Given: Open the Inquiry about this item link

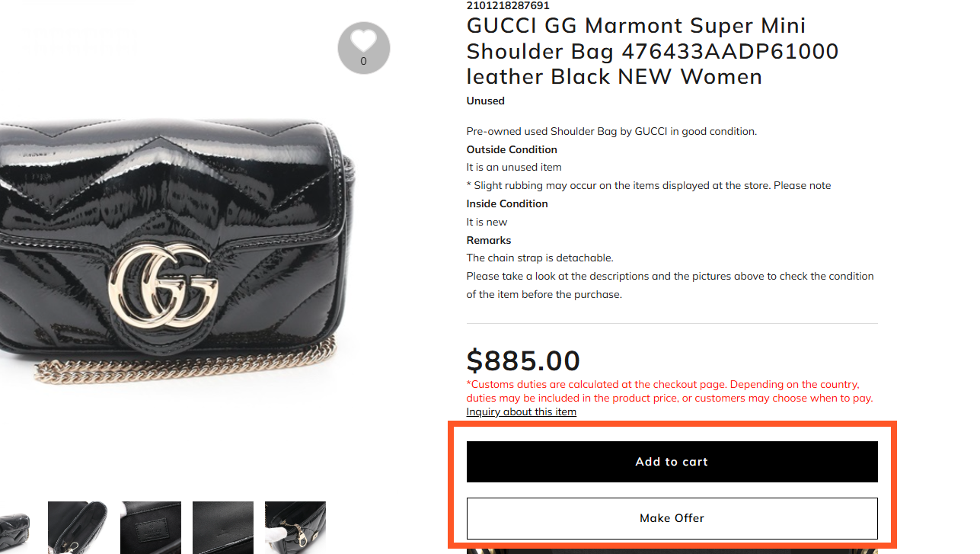Looking at the screenshot, I should click(521, 411).
